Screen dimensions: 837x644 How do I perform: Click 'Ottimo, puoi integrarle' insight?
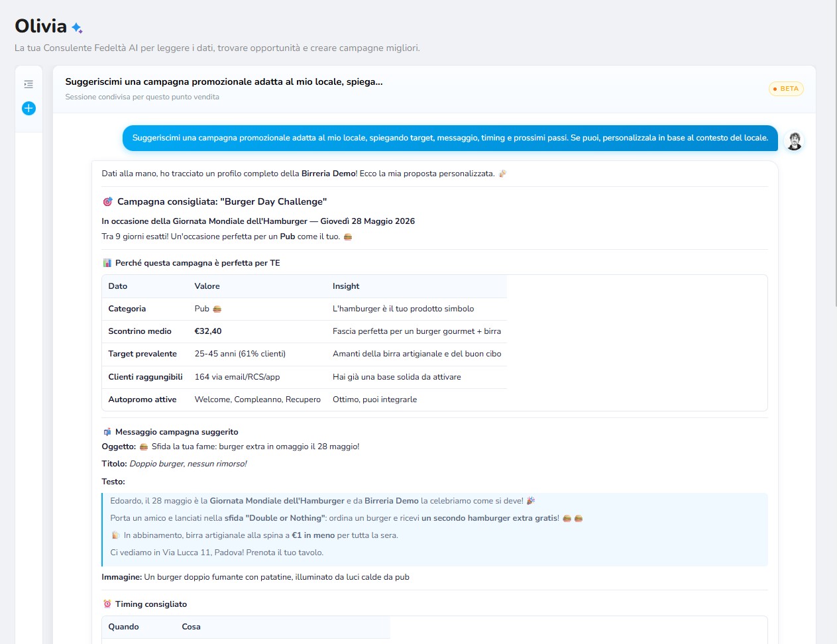(x=375, y=400)
